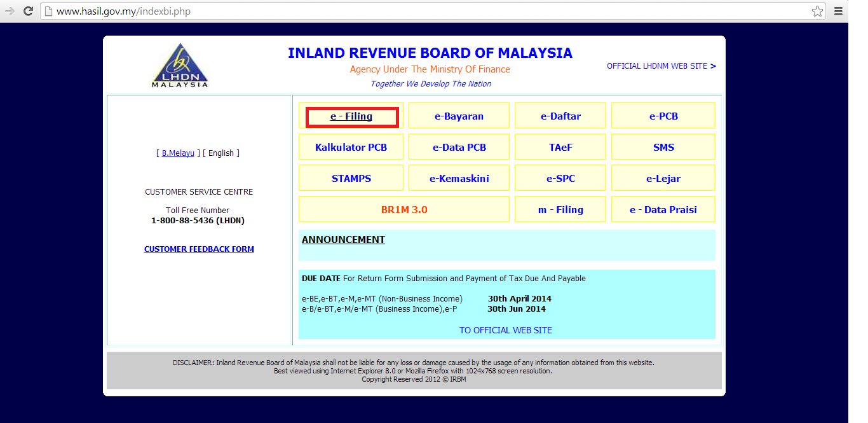Open Kalkulator PCB
The width and height of the screenshot is (868, 423).
pos(351,147)
